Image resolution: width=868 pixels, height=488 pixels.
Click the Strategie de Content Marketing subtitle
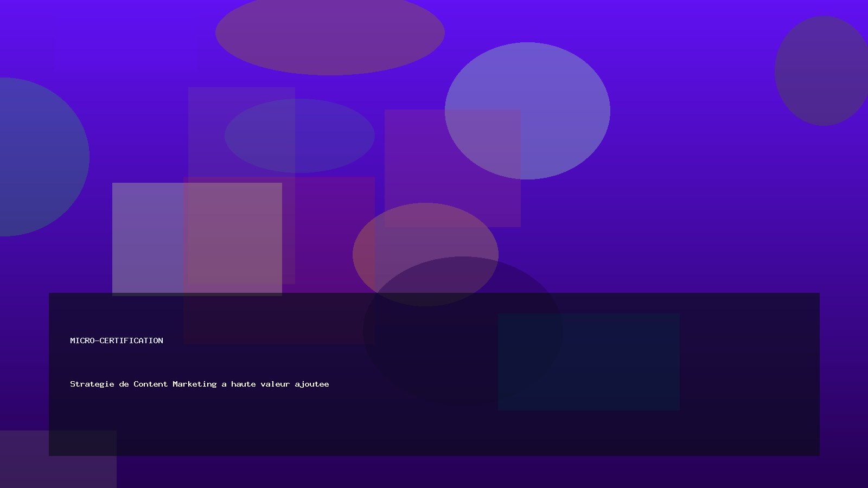(x=199, y=384)
